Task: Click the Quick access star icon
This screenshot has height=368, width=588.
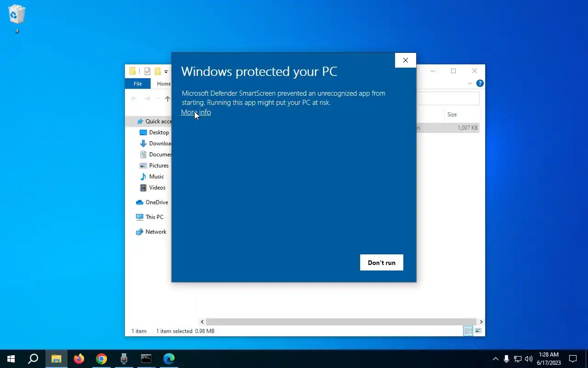Action: (140, 121)
